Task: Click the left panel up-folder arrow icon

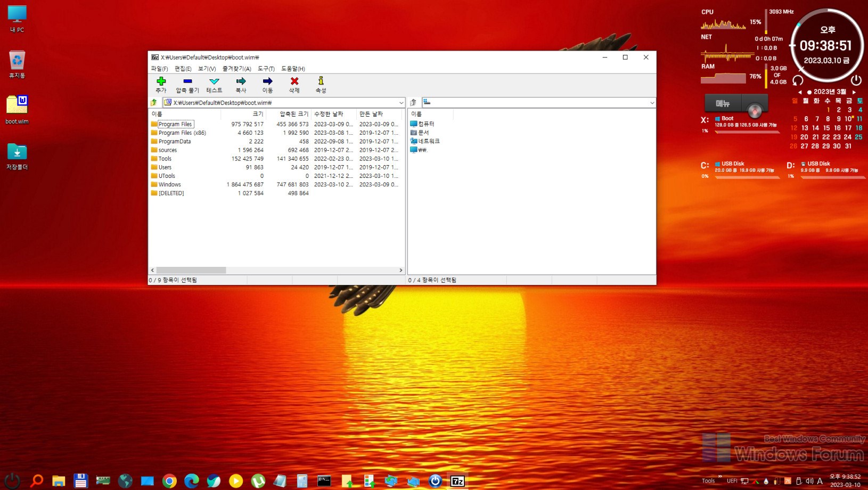Action: point(154,102)
